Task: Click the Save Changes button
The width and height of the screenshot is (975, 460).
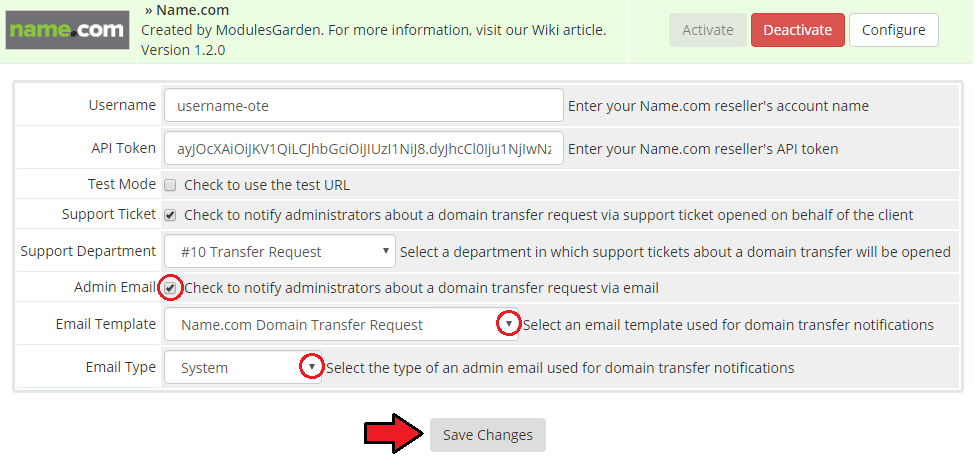Action: pyautogui.click(x=488, y=435)
